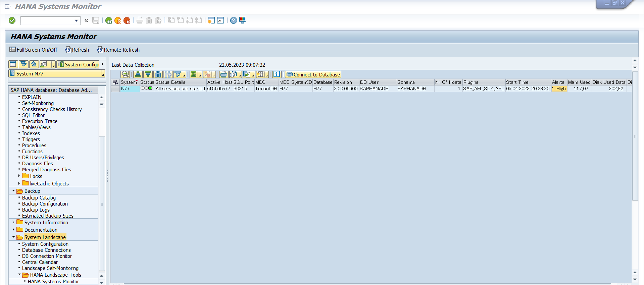Viewport: 644px width, 285px height.
Task: Expand the Locks folder in the tree
Action: (19, 176)
